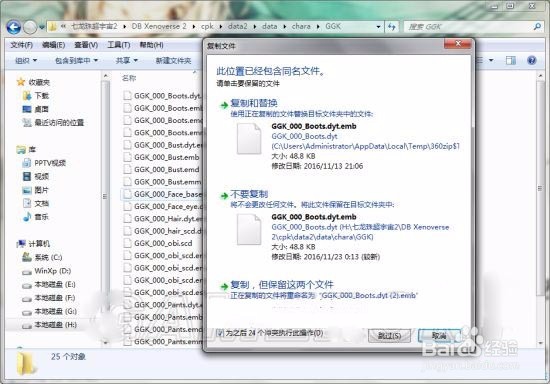The image size is (550, 384).
Task: Close the 复制文件 dialog
Action: coord(458,43)
